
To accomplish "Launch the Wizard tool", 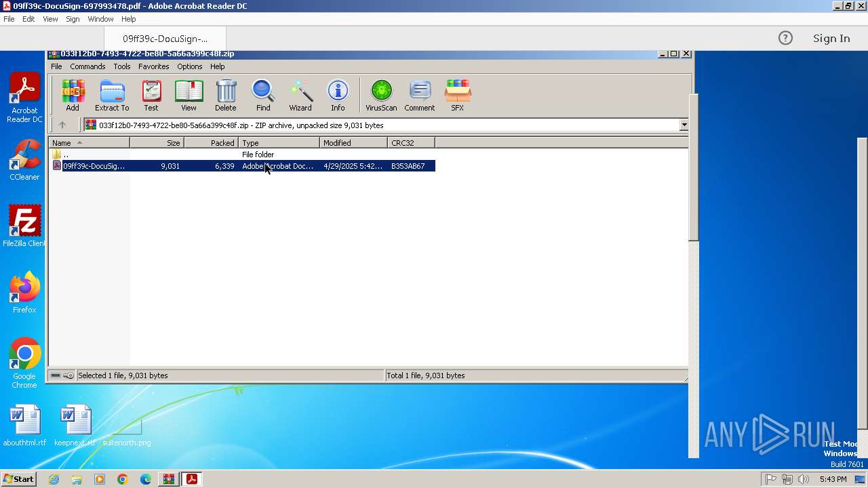I will click(x=300, y=95).
